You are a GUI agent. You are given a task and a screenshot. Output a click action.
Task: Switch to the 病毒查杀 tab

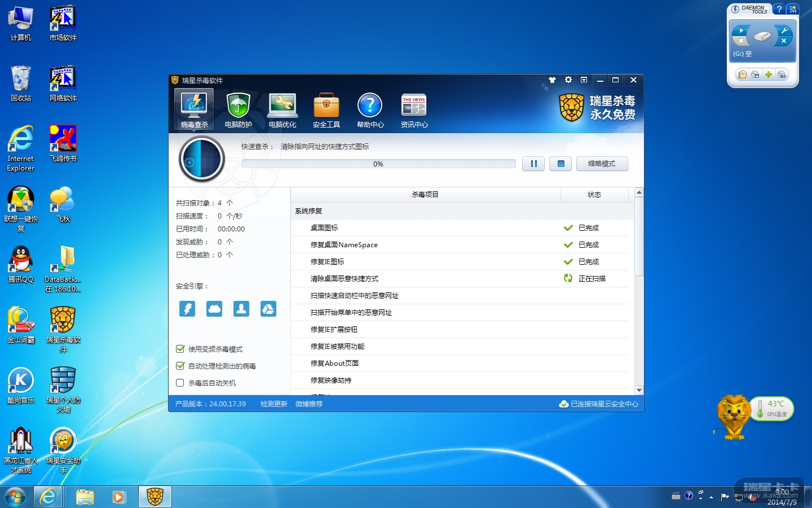pyautogui.click(x=195, y=110)
